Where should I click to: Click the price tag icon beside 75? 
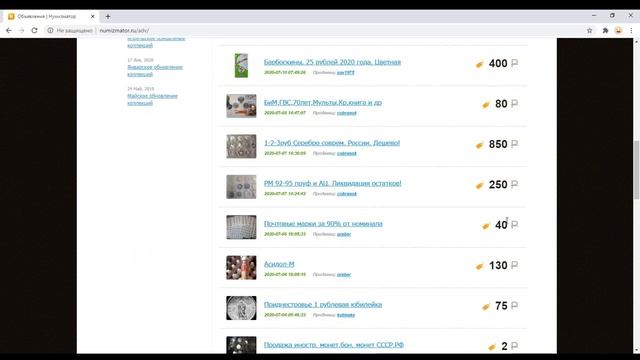pos(486,307)
